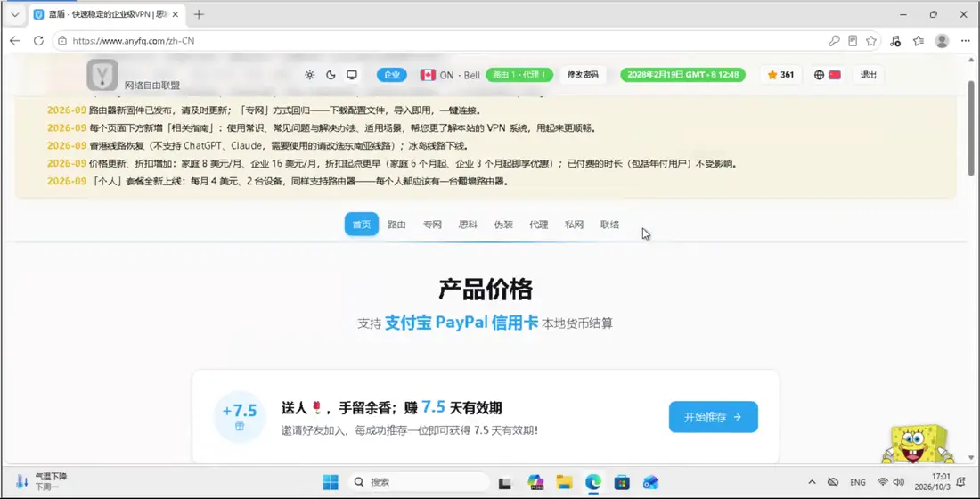Screen dimensions: 980x499
Task: Open the browser settings and more menu
Action: [966, 41]
